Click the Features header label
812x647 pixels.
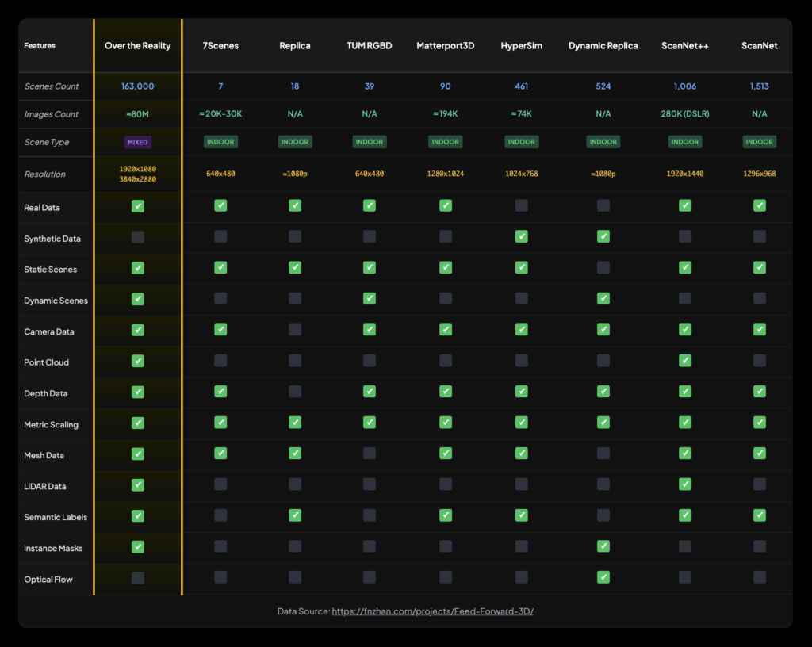(40, 46)
